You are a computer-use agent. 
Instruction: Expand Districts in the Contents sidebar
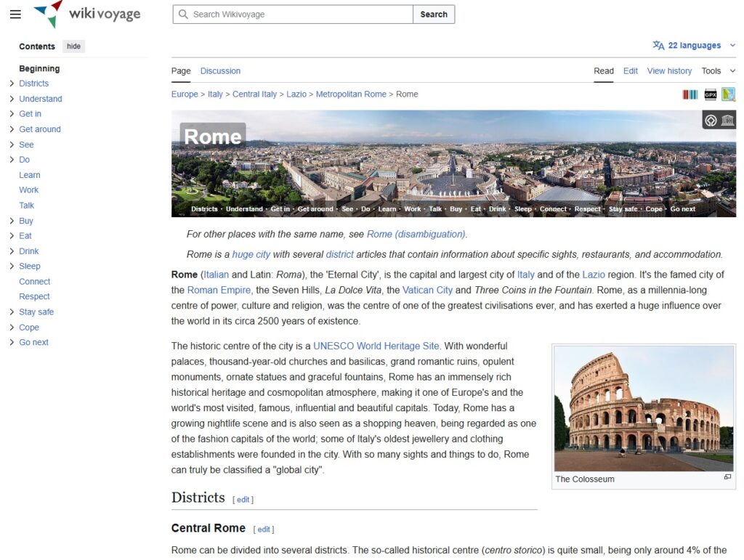click(x=12, y=83)
